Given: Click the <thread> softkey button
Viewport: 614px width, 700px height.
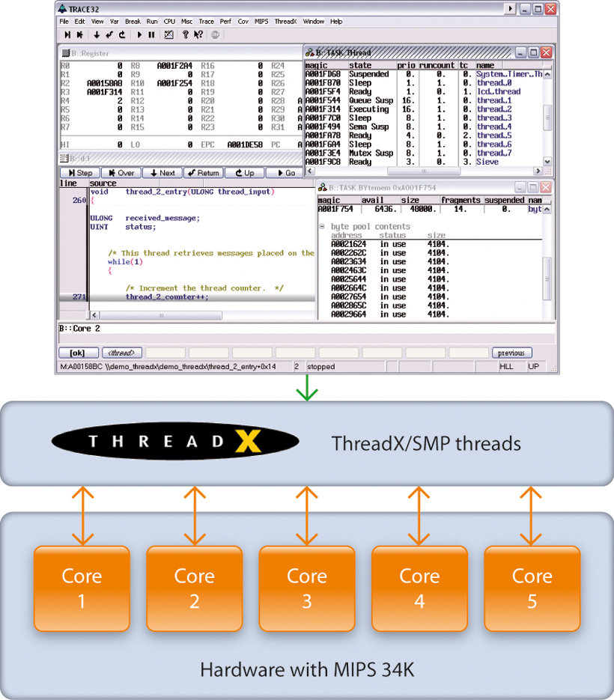Looking at the screenshot, I should point(122,353).
